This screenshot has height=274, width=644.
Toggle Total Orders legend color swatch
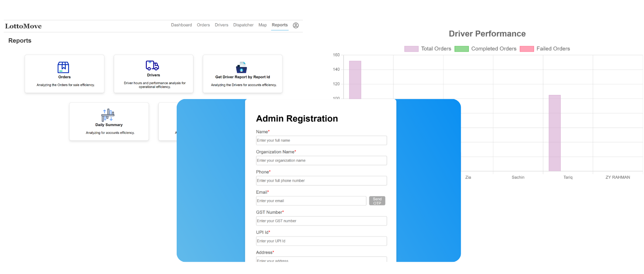[411, 49]
